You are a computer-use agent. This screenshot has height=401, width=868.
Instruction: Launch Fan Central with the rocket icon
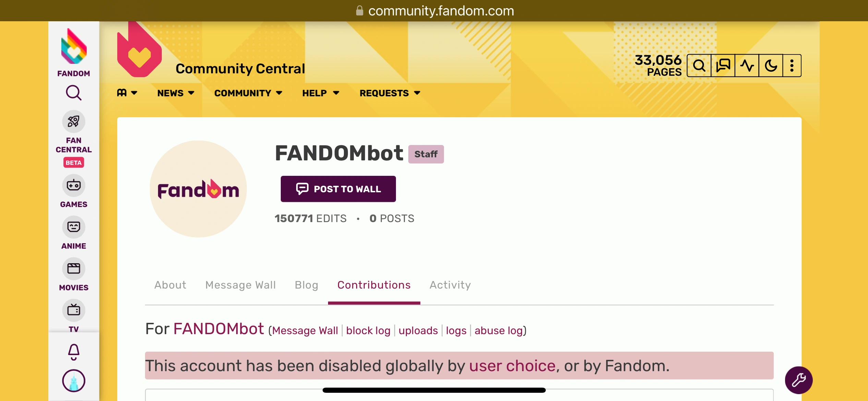click(73, 122)
